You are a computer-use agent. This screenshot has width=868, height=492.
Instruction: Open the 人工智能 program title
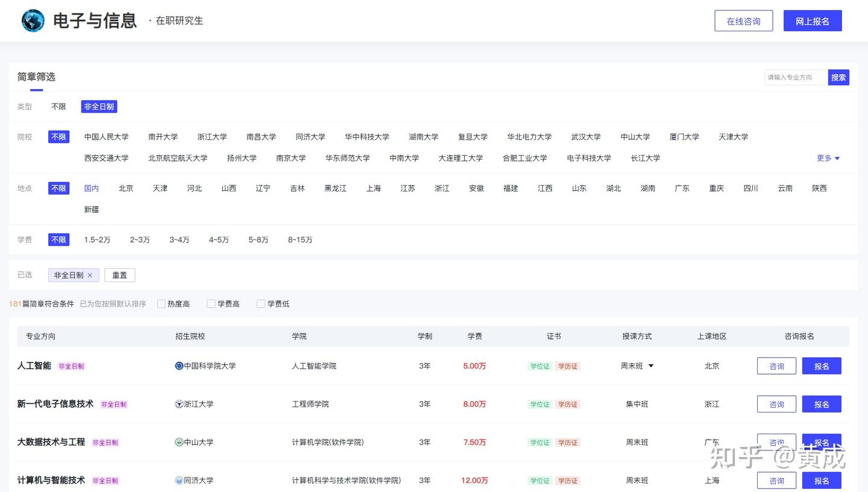[x=34, y=366]
